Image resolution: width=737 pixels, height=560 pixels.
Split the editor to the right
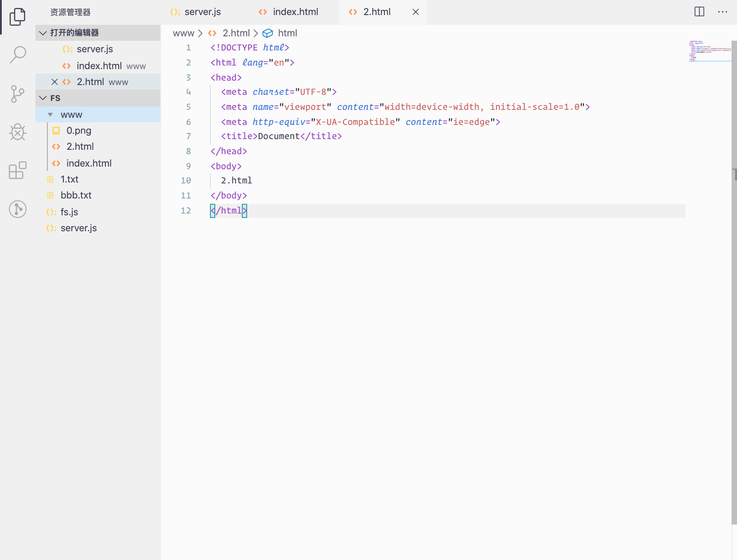click(x=699, y=12)
